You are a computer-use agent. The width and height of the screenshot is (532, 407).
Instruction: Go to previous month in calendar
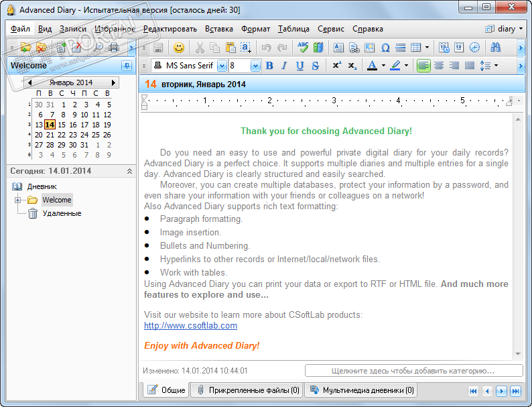pos(30,82)
